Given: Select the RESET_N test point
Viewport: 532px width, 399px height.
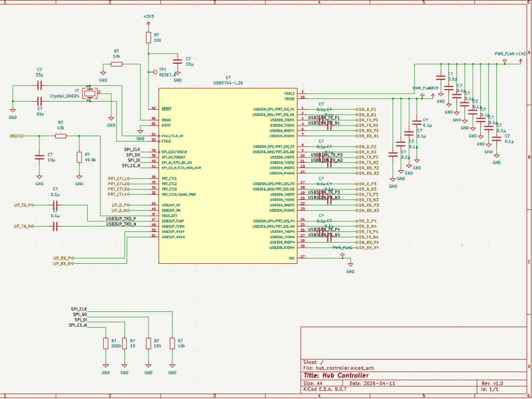Looking at the screenshot, I should pos(155,72).
